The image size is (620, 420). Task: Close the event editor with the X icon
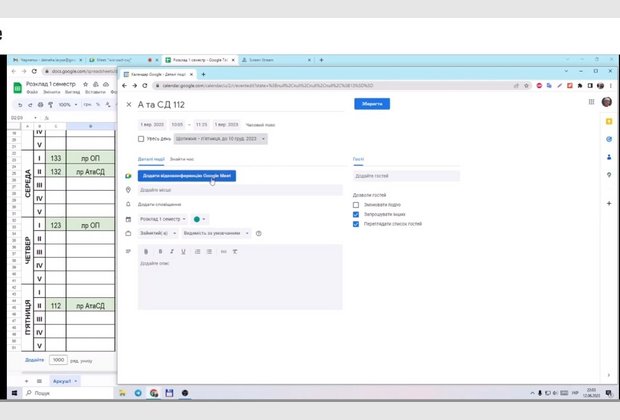128,104
